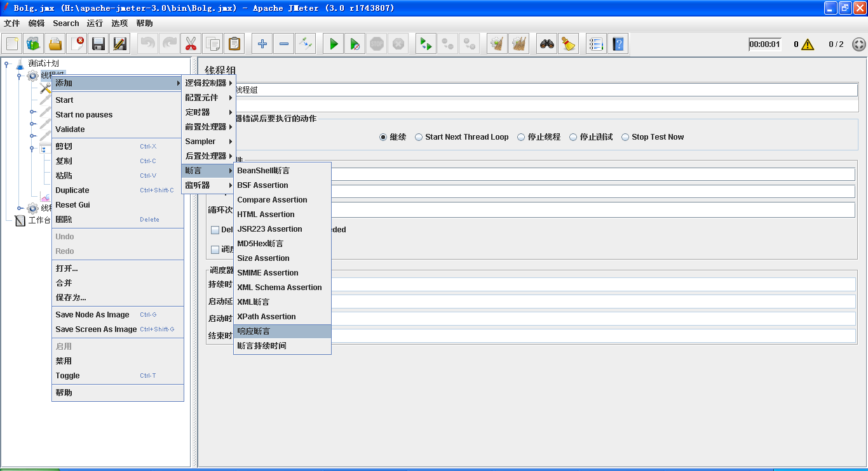868x471 pixels.
Task: Expand the second 线程组 node at tree bottom
Action: 20,208
